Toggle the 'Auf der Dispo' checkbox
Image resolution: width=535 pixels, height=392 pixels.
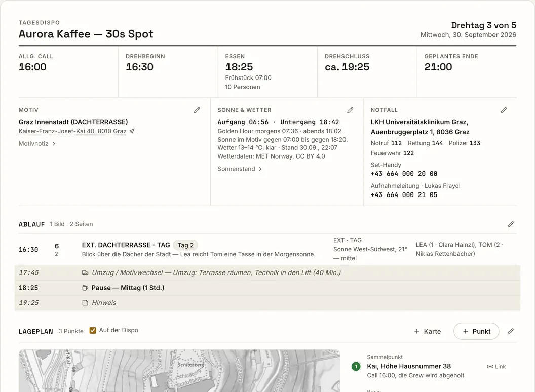coord(93,330)
